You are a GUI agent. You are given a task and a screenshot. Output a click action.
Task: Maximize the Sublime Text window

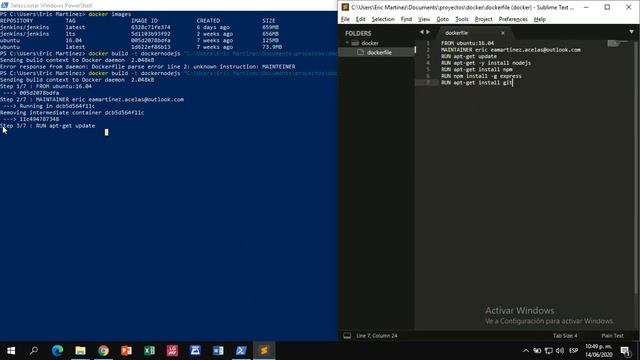(607, 7)
